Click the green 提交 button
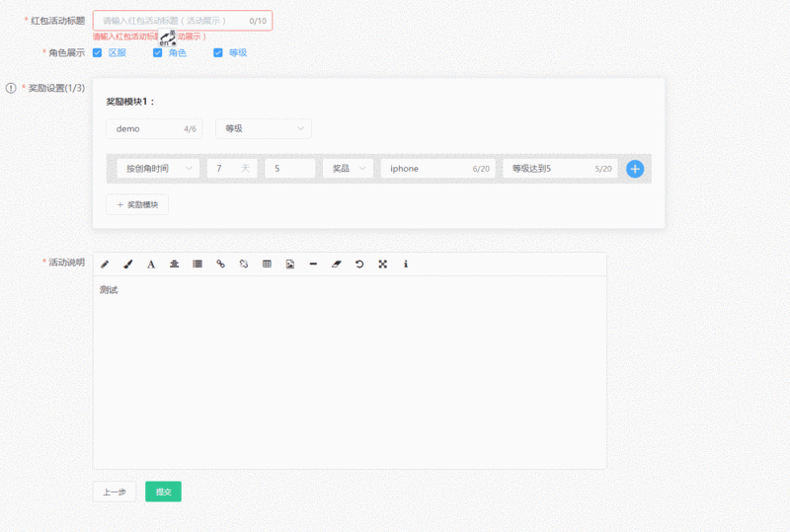The width and height of the screenshot is (790, 532). (163, 492)
